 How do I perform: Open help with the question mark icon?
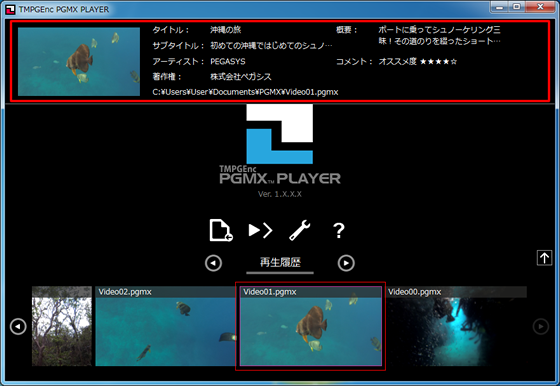(339, 231)
